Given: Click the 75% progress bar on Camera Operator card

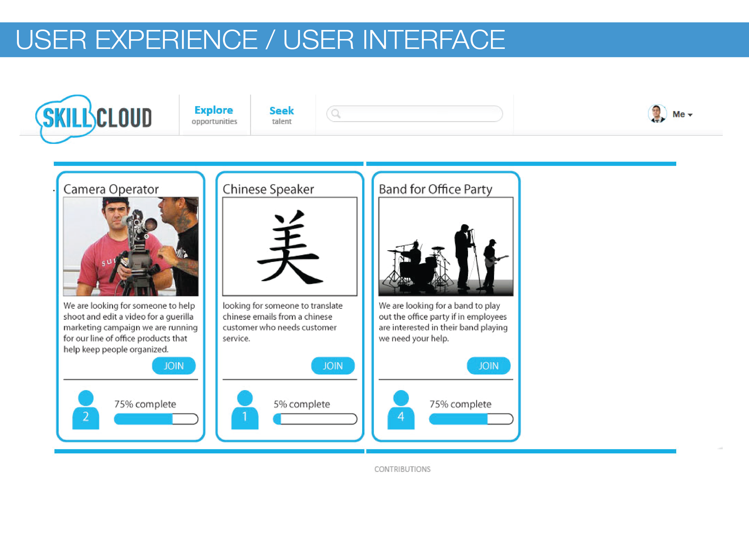Looking at the screenshot, I should [x=156, y=418].
